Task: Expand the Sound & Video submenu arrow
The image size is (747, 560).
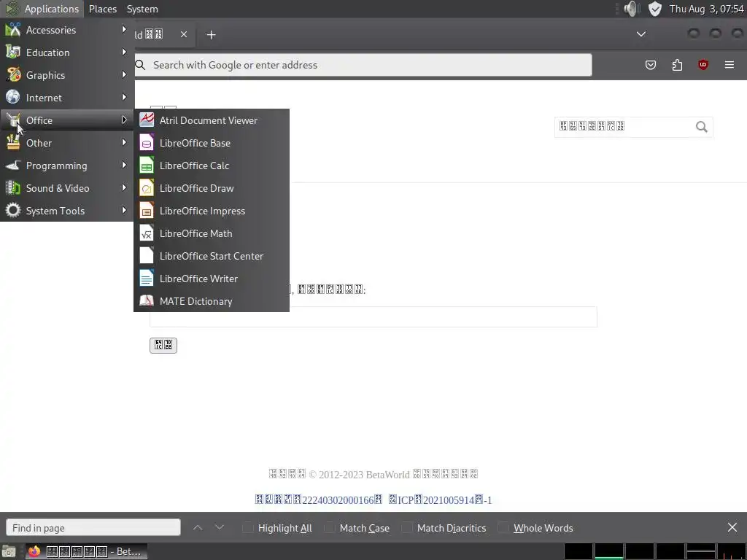Action: tap(124, 187)
